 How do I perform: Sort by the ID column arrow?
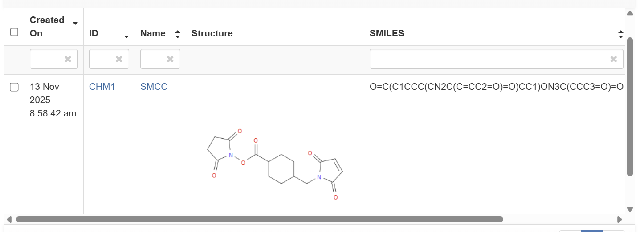click(126, 36)
